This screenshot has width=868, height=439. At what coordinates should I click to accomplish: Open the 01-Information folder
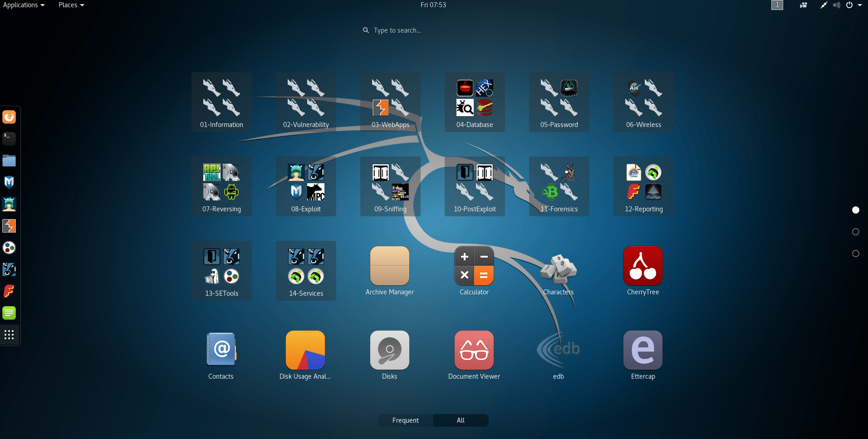click(221, 102)
